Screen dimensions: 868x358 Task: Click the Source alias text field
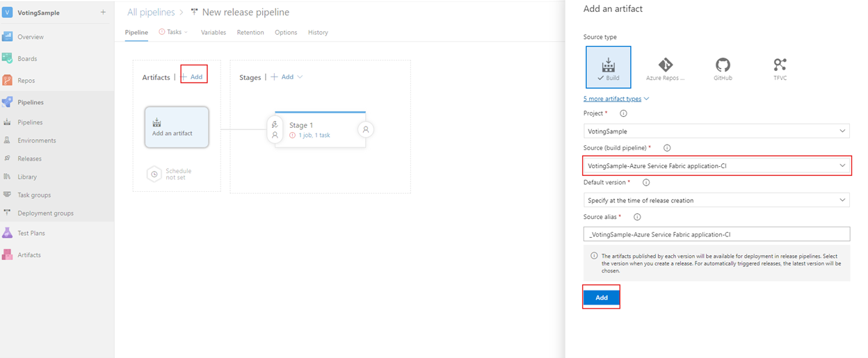coord(716,234)
